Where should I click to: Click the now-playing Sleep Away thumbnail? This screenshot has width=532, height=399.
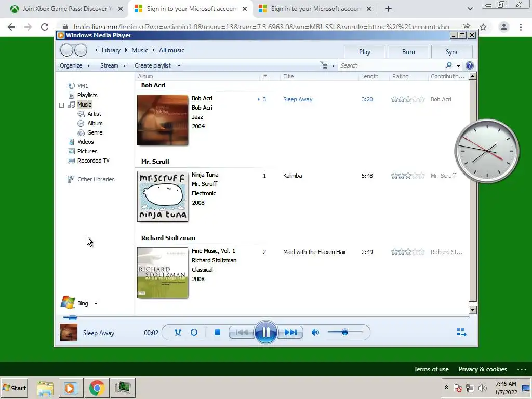pos(69,332)
